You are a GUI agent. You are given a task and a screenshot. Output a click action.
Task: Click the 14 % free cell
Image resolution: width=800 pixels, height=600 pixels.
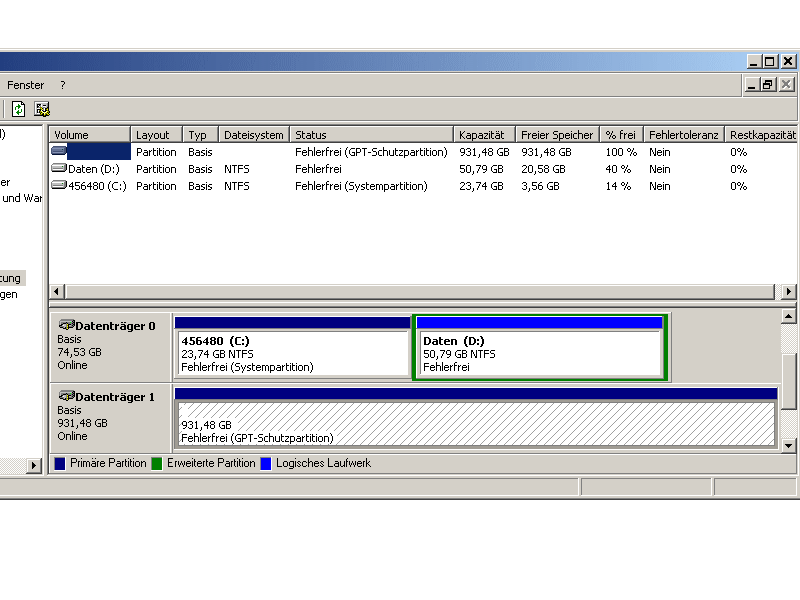pyautogui.click(x=618, y=186)
